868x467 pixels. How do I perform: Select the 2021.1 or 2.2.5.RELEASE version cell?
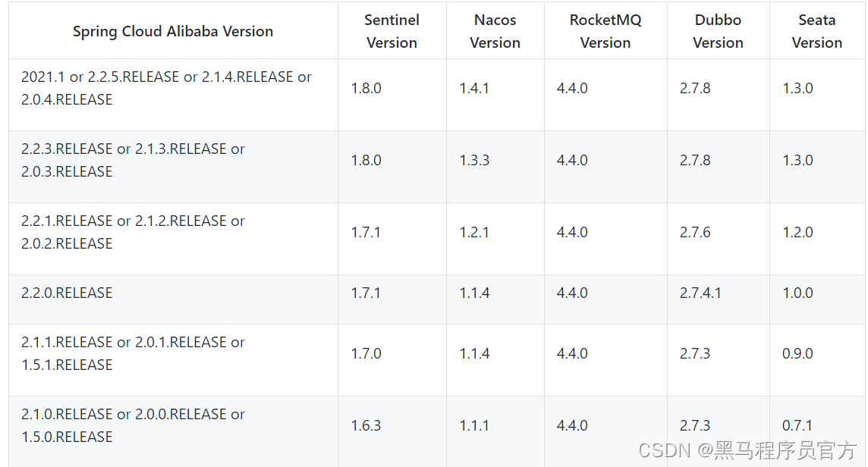(x=166, y=88)
